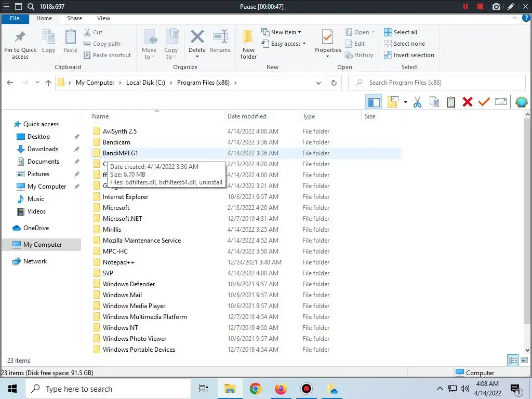Image resolution: width=532 pixels, height=399 pixels.
Task: Open Downloads in Quick access
Action: click(x=43, y=149)
